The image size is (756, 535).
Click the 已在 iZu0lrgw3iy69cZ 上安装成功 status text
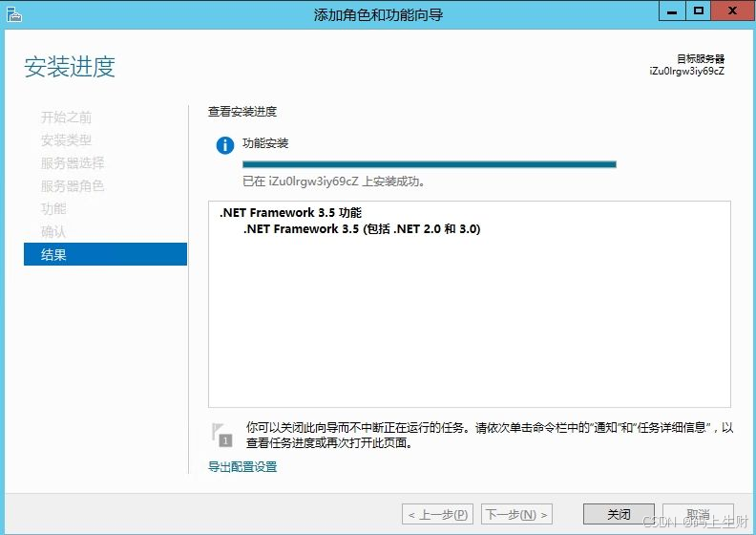click(334, 182)
